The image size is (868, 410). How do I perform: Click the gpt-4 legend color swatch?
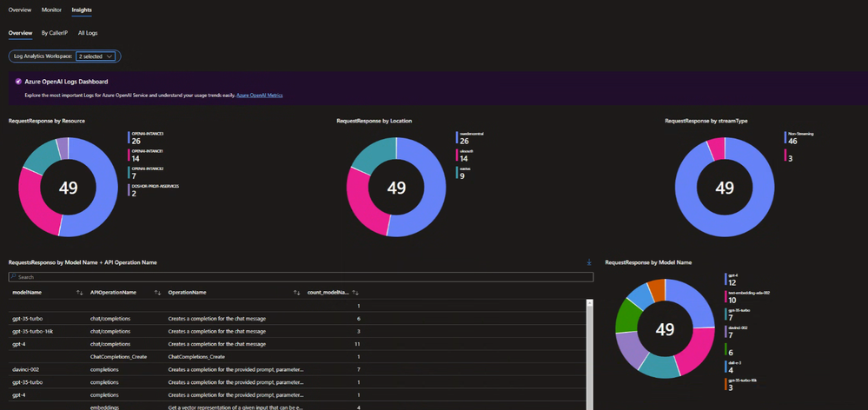726,280
